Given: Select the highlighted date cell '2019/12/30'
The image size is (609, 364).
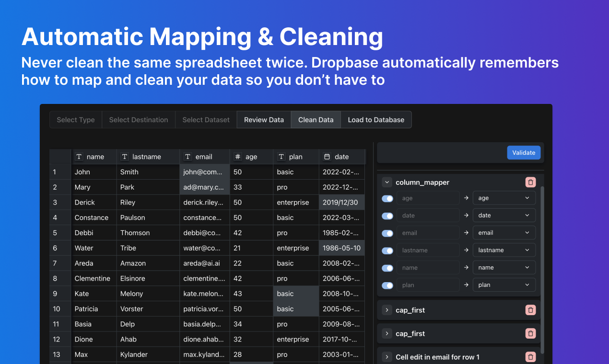Looking at the screenshot, I should pos(342,202).
